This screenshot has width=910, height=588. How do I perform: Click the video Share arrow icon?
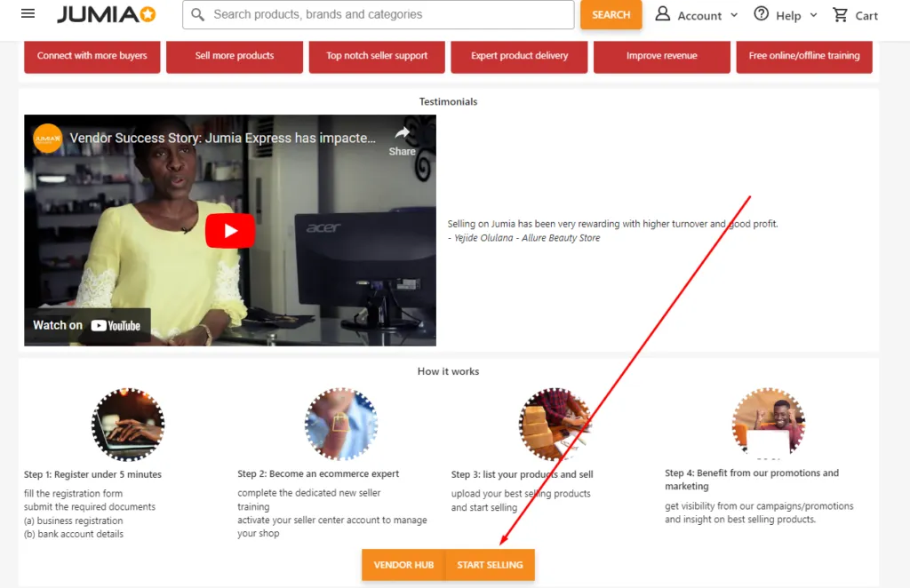403,133
